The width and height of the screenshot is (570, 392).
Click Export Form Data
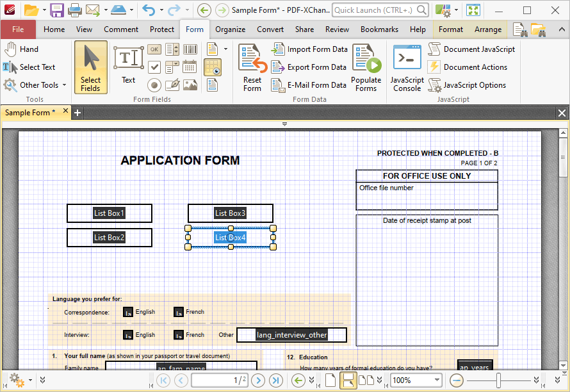(x=309, y=67)
